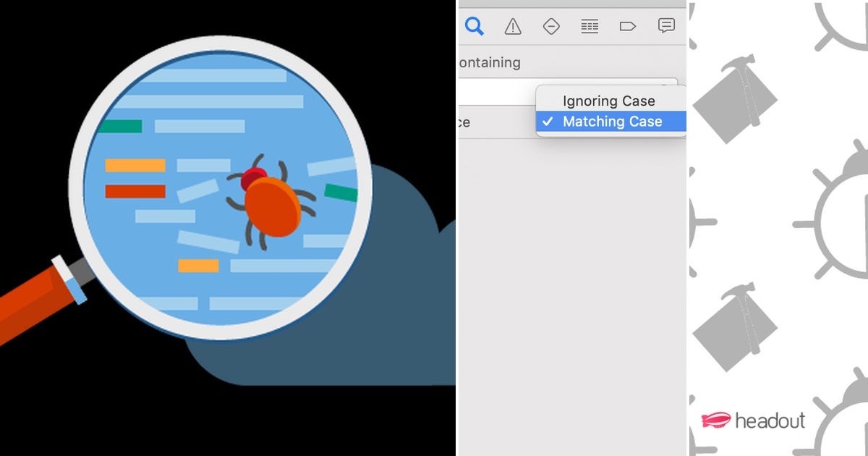This screenshot has width=868, height=456.
Task: Click the headout blimp logo
Action: [x=716, y=418]
